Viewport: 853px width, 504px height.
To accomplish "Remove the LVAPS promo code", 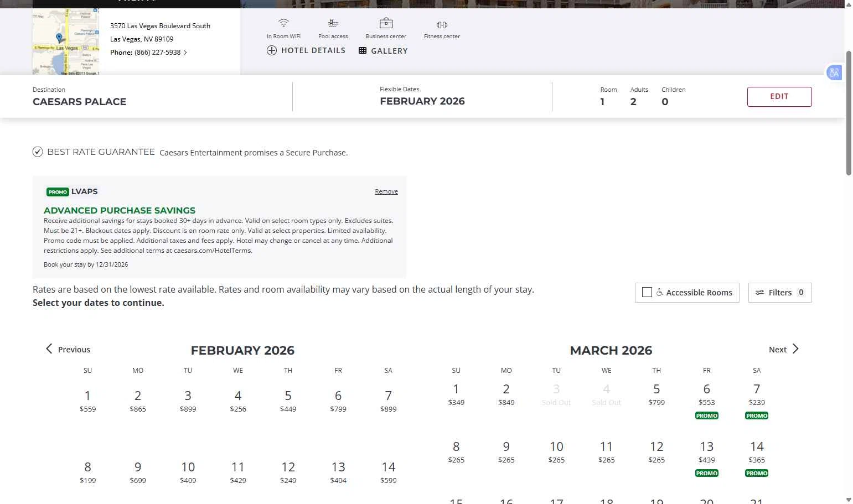I will tap(386, 191).
